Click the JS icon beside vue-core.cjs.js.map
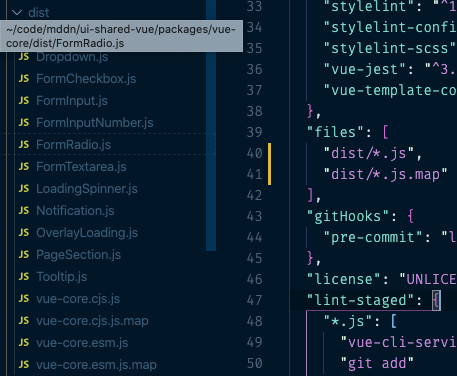The image size is (457, 376). point(24,321)
